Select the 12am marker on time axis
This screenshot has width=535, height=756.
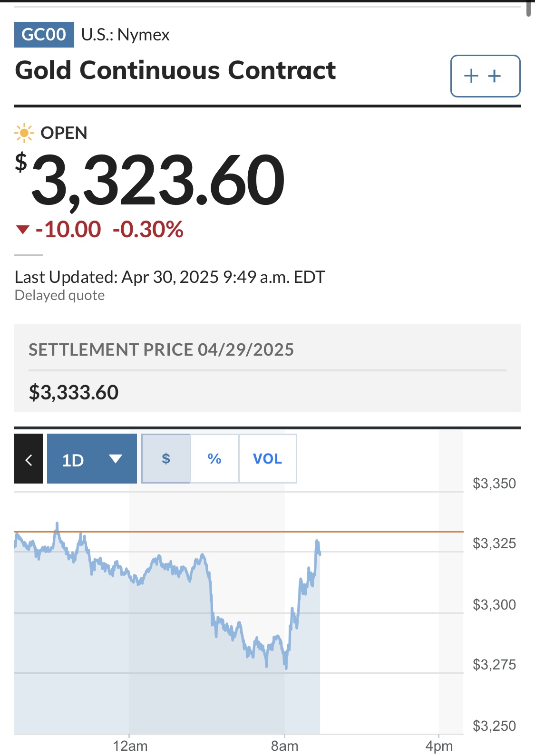(x=130, y=746)
